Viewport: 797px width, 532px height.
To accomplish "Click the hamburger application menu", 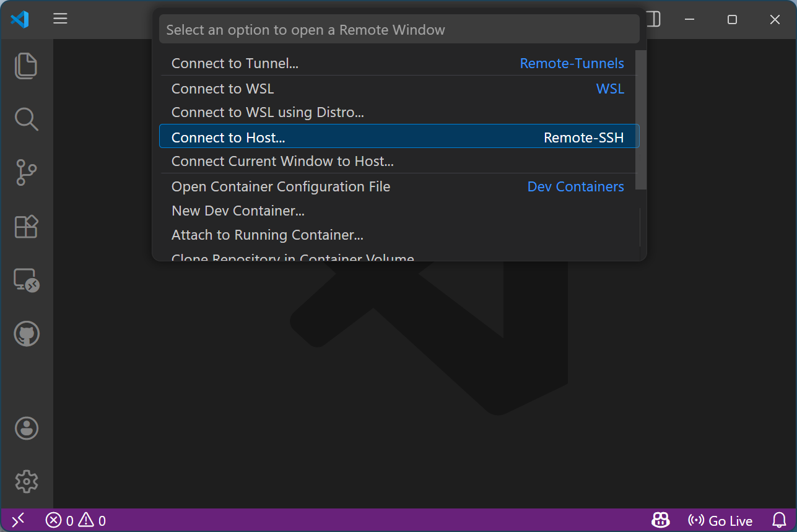I will click(60, 19).
